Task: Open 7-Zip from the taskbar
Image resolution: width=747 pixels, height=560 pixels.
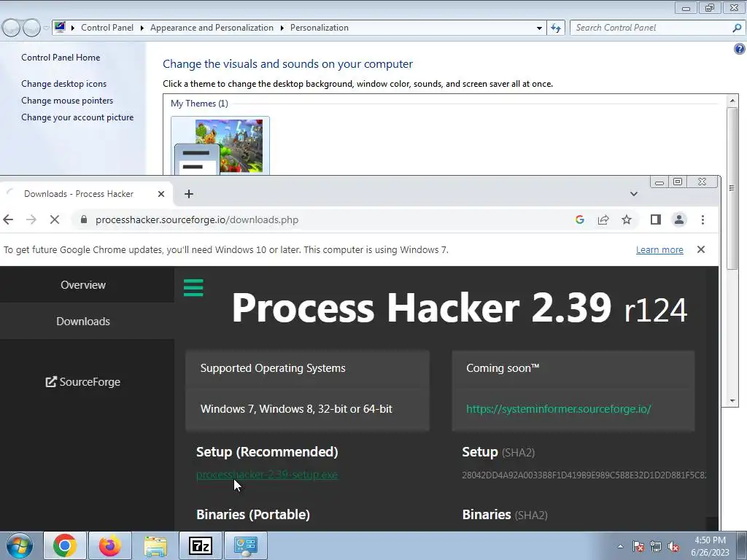Action: click(201, 545)
